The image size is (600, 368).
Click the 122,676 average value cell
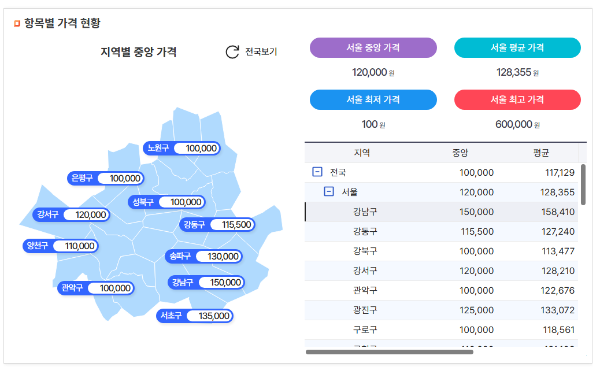(x=558, y=291)
